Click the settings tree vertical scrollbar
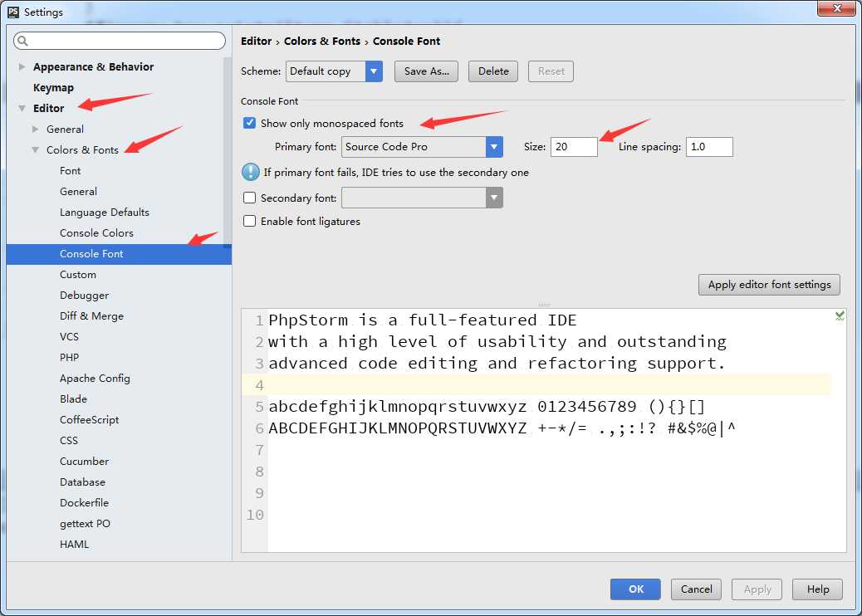 coord(228,154)
